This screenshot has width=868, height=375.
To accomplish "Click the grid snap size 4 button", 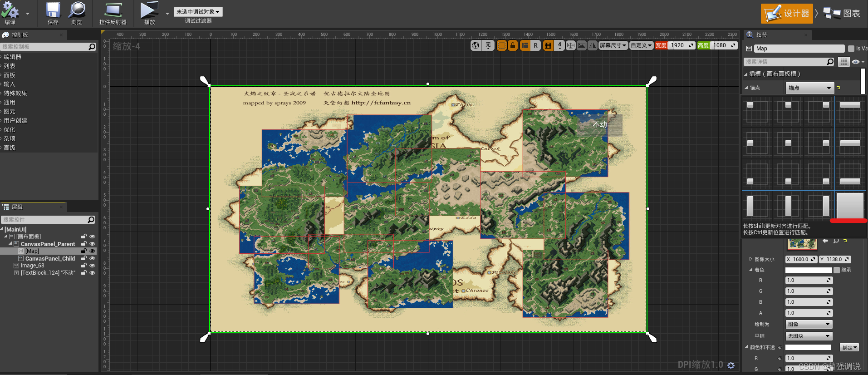I will coord(559,45).
